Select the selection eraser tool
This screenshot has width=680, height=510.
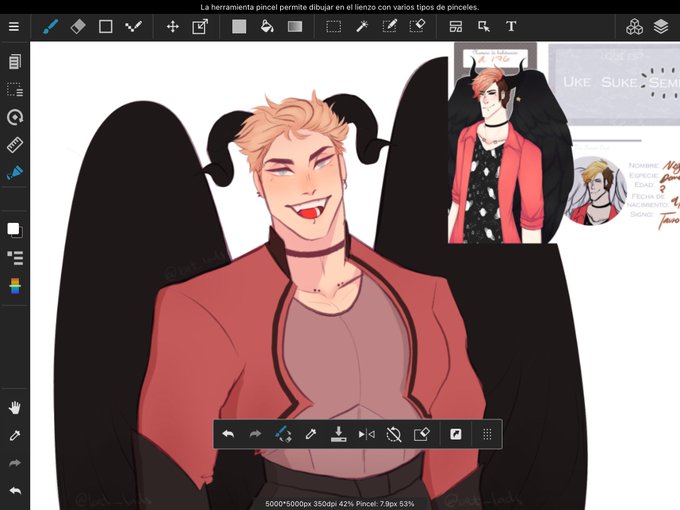coord(417,26)
